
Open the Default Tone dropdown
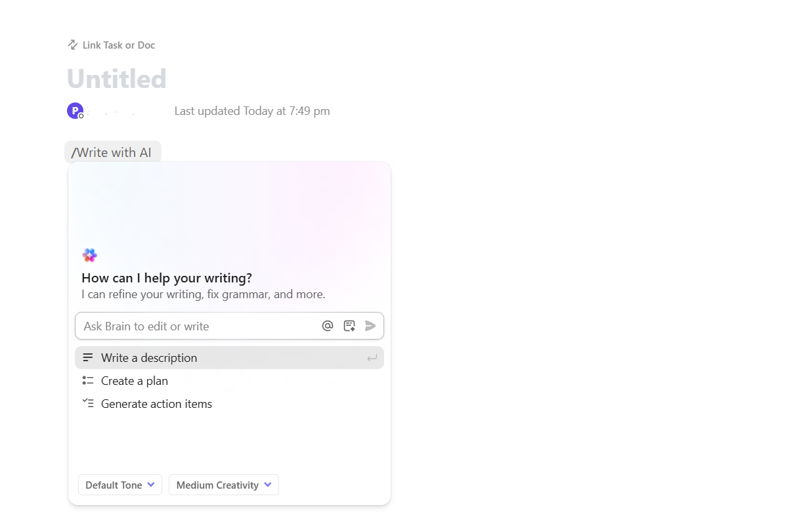[120, 485]
